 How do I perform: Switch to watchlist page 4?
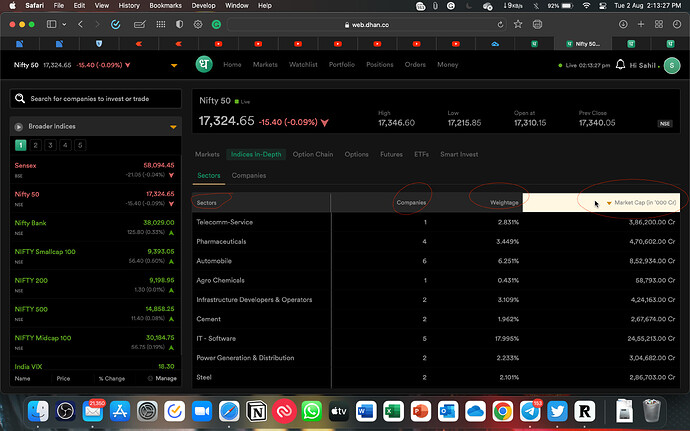65,145
